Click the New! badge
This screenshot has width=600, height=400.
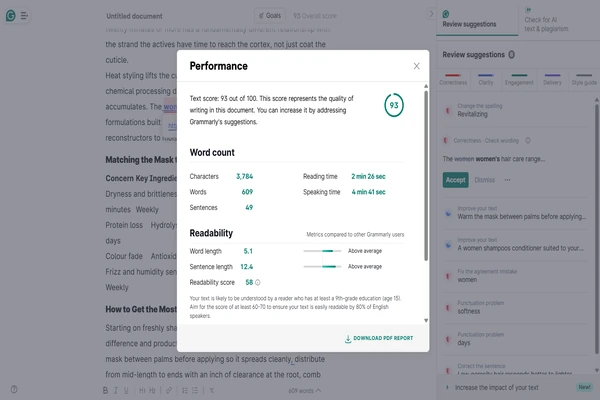(584, 387)
